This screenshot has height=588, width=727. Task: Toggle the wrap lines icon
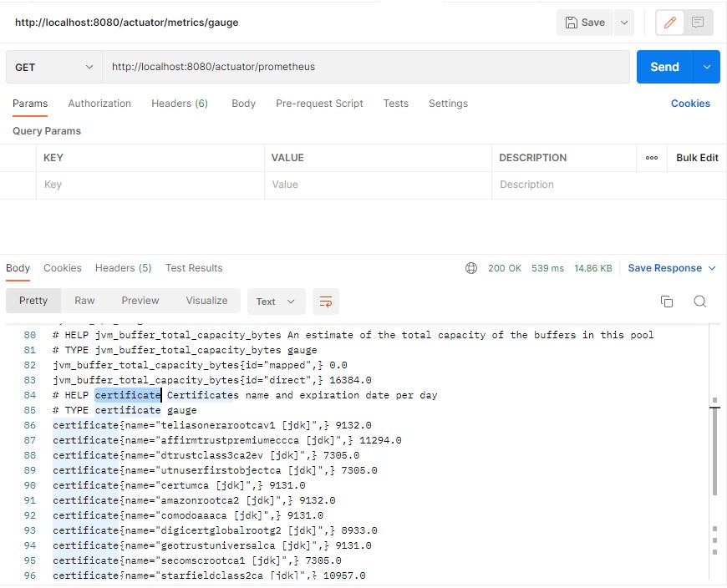coord(326,302)
